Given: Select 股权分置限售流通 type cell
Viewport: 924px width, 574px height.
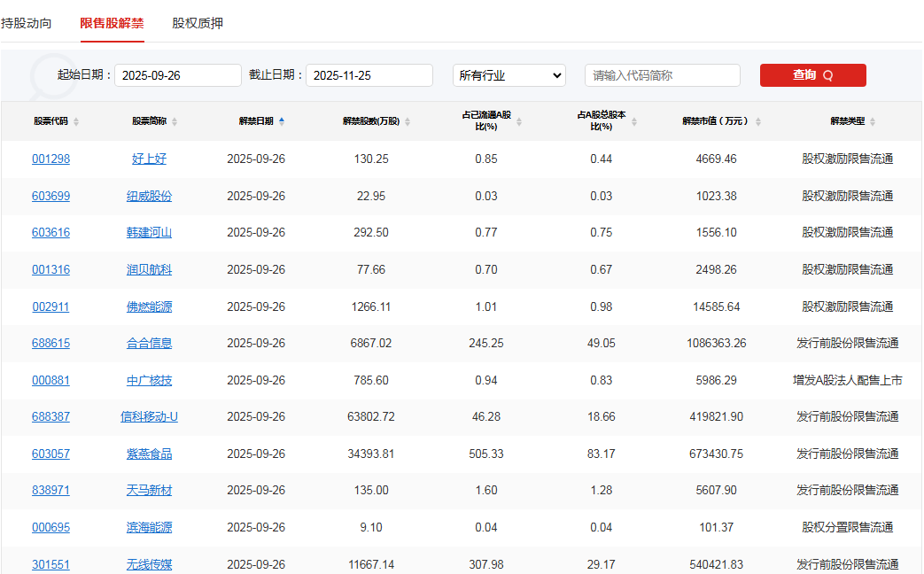Looking at the screenshot, I should (x=848, y=528).
